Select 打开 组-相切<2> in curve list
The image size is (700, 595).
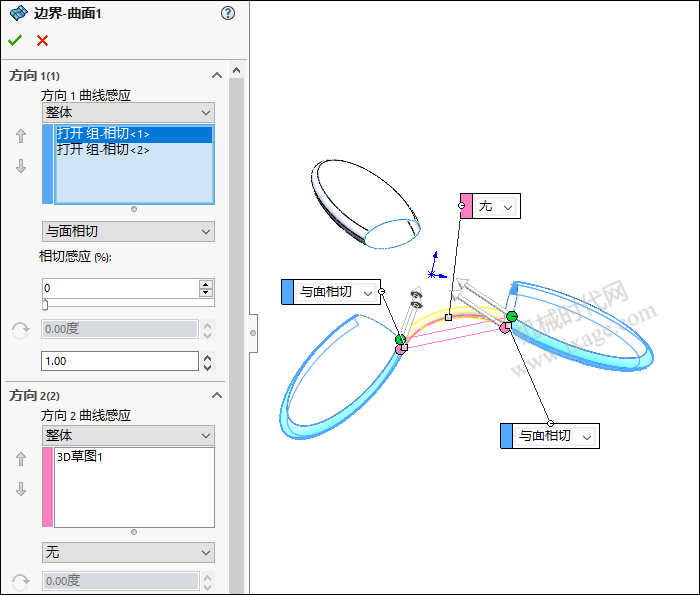click(x=133, y=150)
